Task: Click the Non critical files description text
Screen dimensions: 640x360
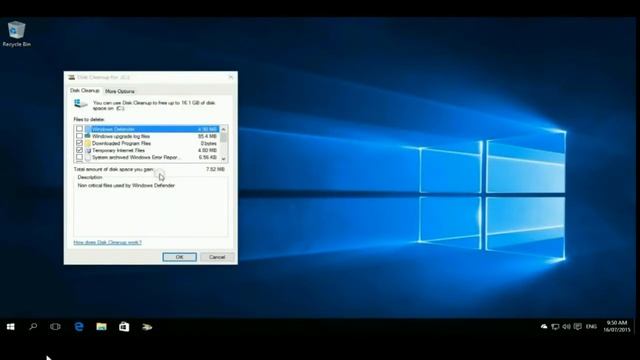Action: 126,185
